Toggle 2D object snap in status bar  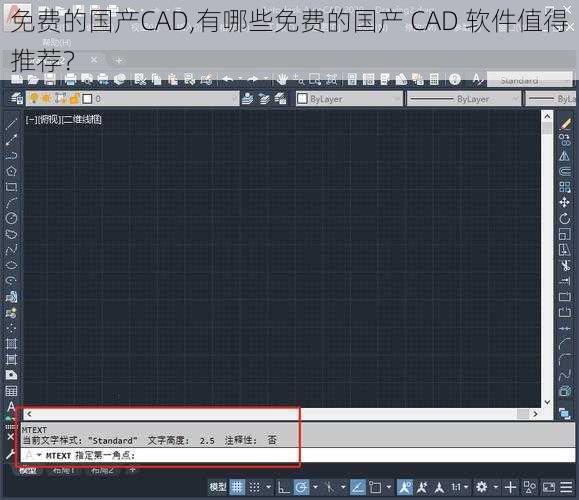pos(375,487)
